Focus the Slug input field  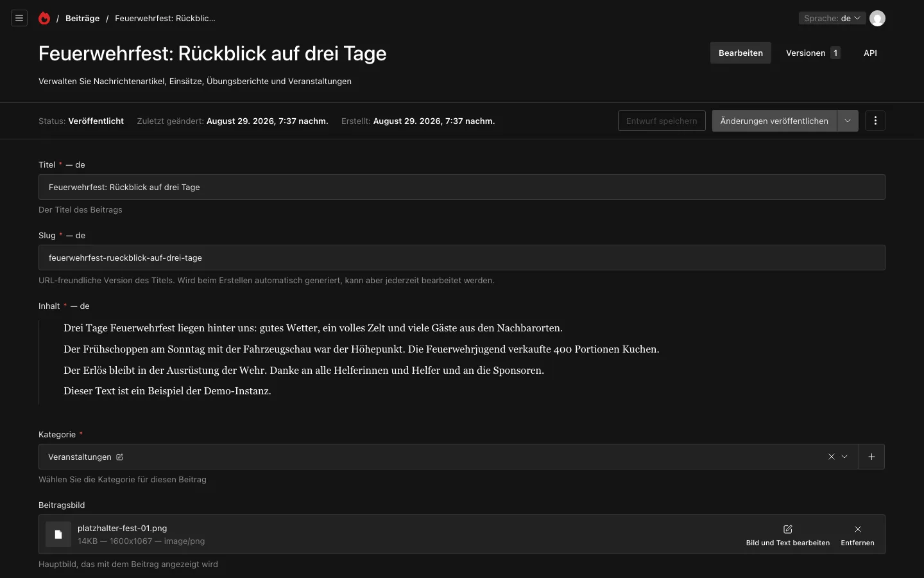(462, 258)
